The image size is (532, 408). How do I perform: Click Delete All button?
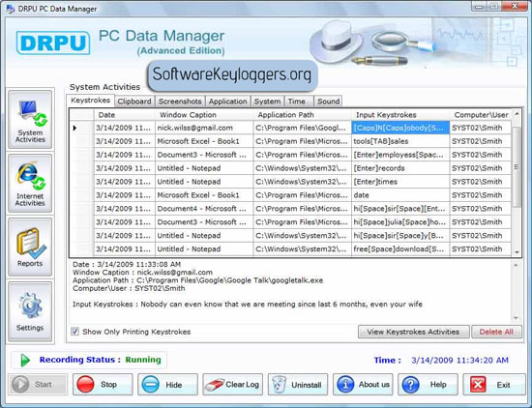(x=496, y=332)
